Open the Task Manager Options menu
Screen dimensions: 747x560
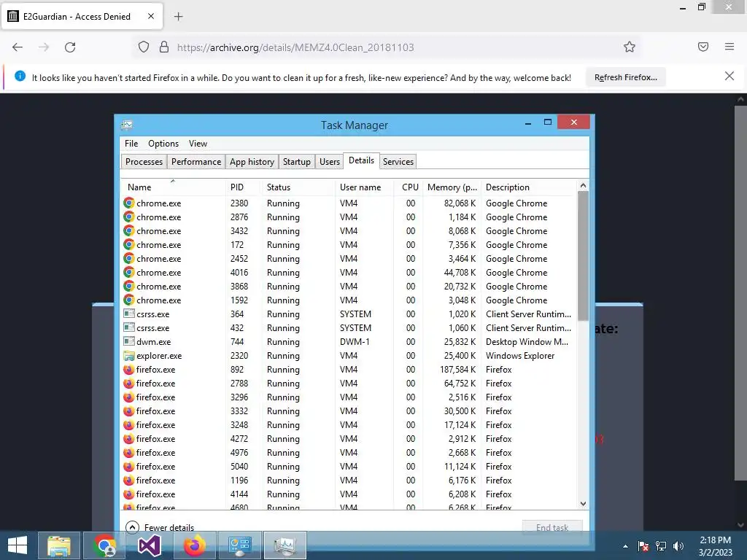pos(163,144)
